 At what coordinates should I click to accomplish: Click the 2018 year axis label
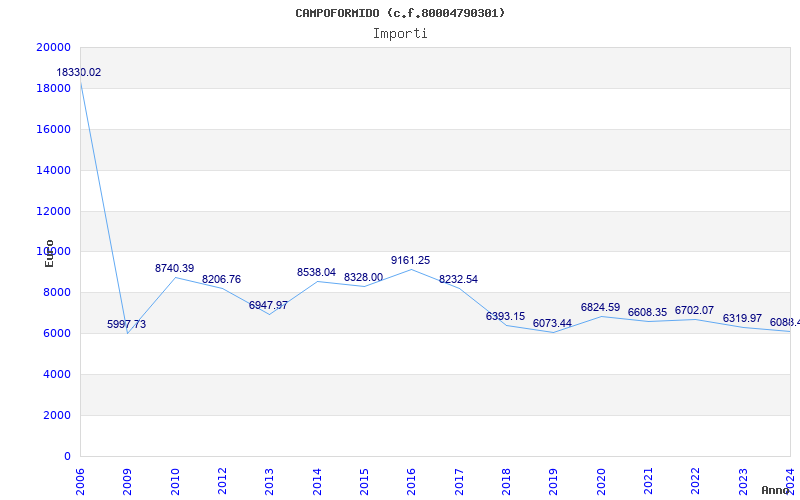pos(506,481)
